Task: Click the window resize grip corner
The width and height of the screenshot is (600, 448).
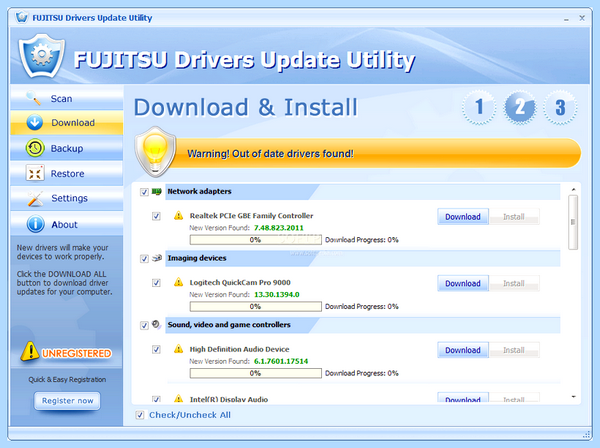Action: pos(586,434)
